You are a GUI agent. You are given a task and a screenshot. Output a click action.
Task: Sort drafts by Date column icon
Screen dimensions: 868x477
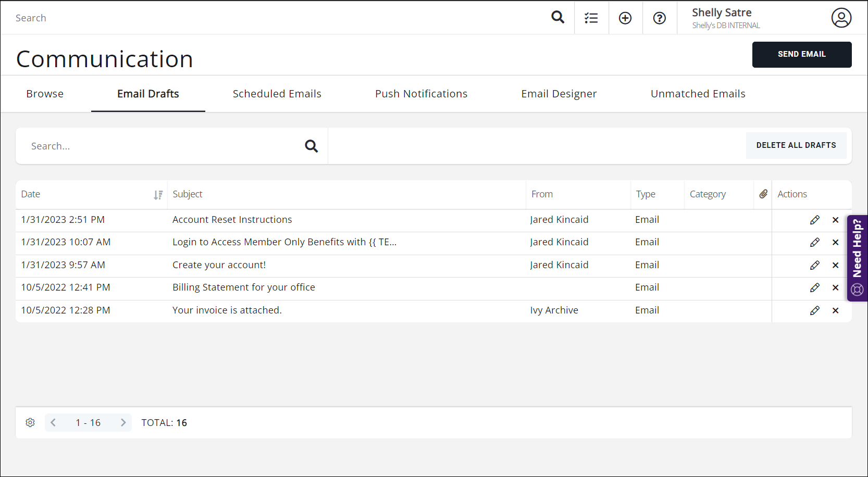tap(158, 195)
